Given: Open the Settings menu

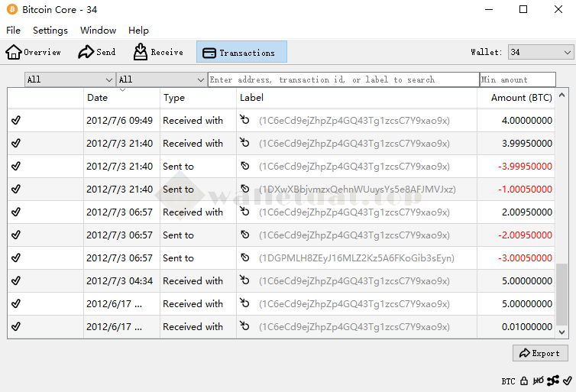Looking at the screenshot, I should (50, 31).
